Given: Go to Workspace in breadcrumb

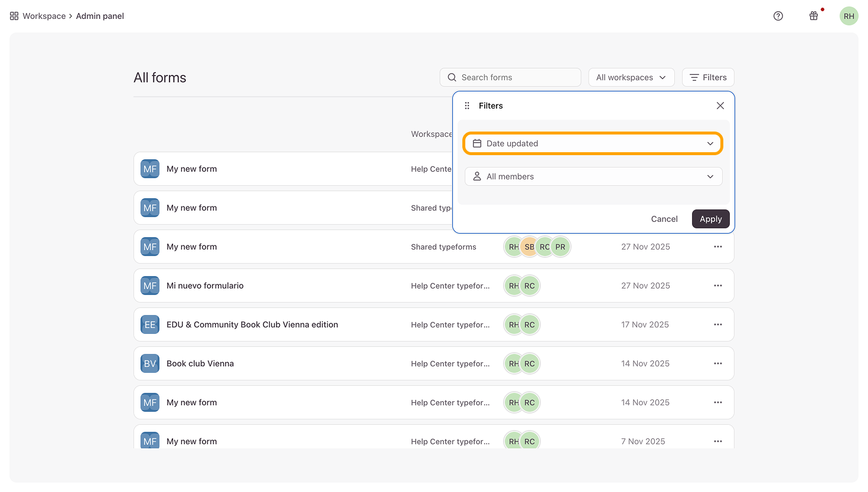Looking at the screenshot, I should (44, 16).
